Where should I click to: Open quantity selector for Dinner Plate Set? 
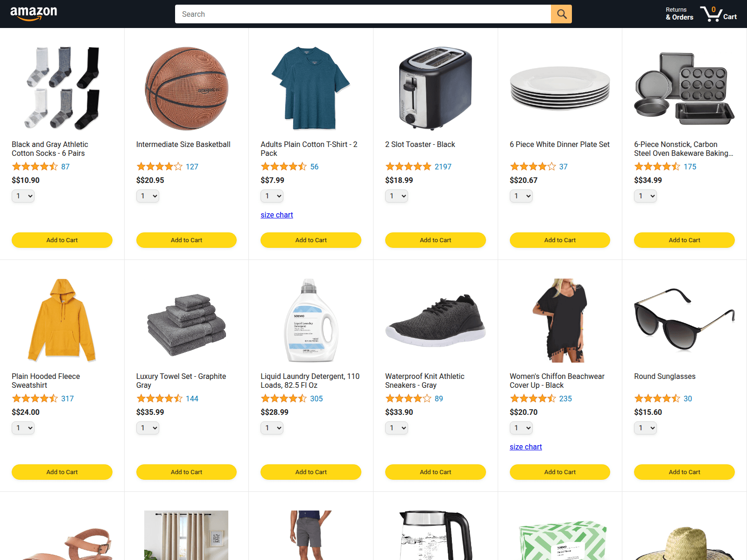[521, 196]
